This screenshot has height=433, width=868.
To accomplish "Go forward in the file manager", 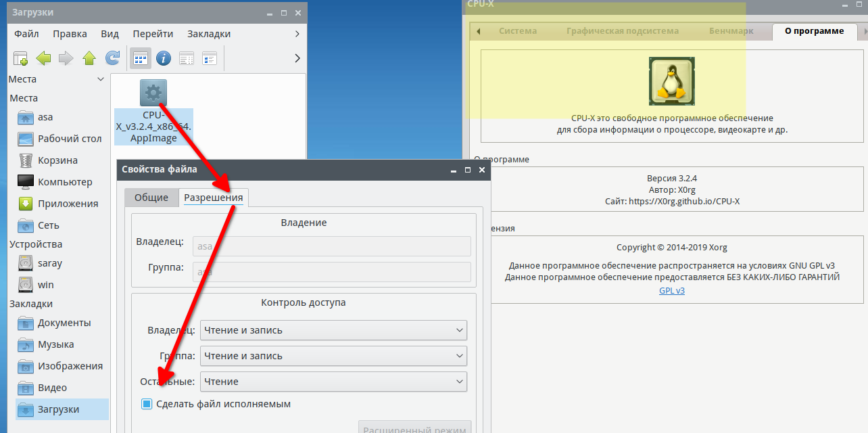I will pyautogui.click(x=66, y=59).
